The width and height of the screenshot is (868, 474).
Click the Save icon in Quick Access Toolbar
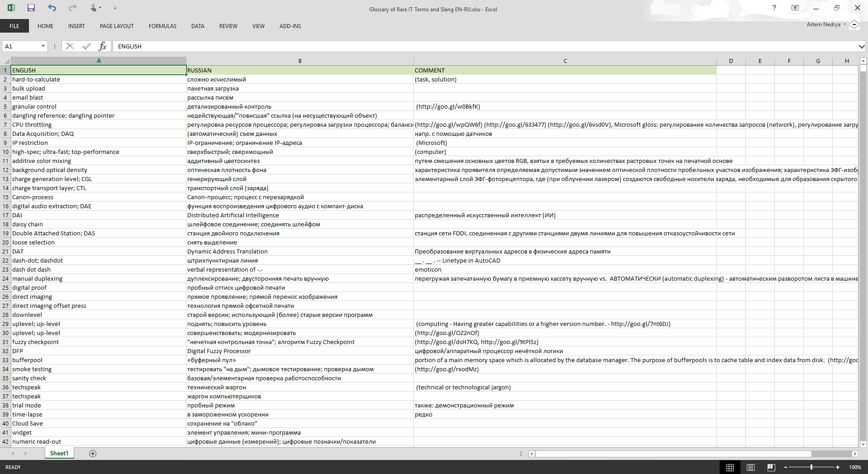click(x=31, y=8)
